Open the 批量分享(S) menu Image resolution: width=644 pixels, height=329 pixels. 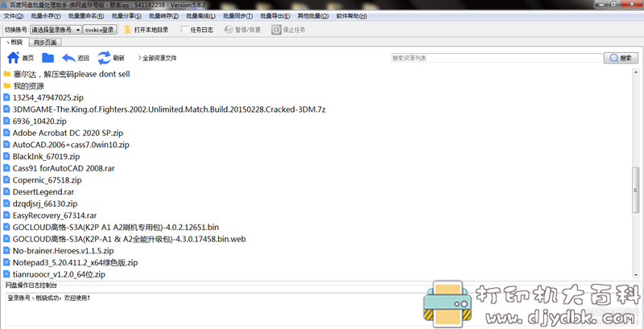pyautogui.click(x=126, y=16)
